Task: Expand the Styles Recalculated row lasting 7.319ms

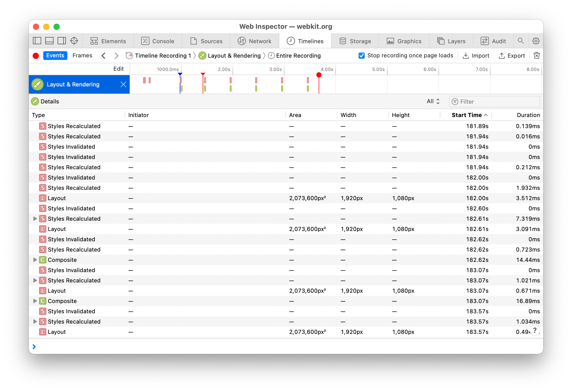Action: 35,219
